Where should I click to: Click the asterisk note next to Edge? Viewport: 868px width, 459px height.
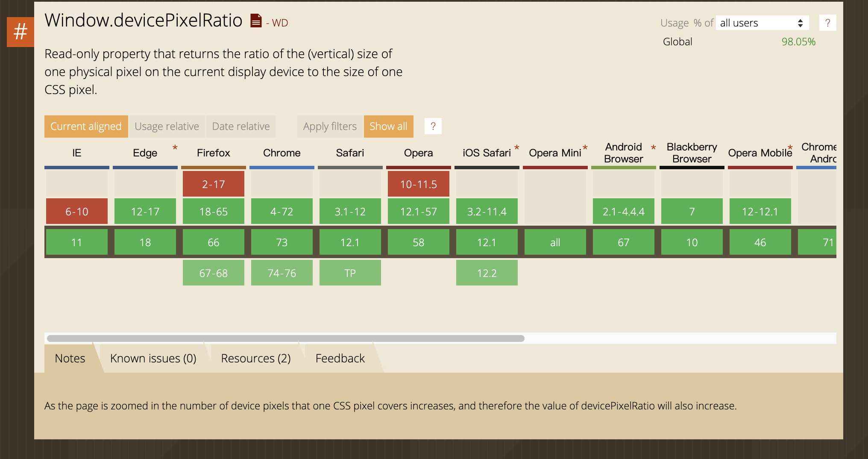[175, 148]
